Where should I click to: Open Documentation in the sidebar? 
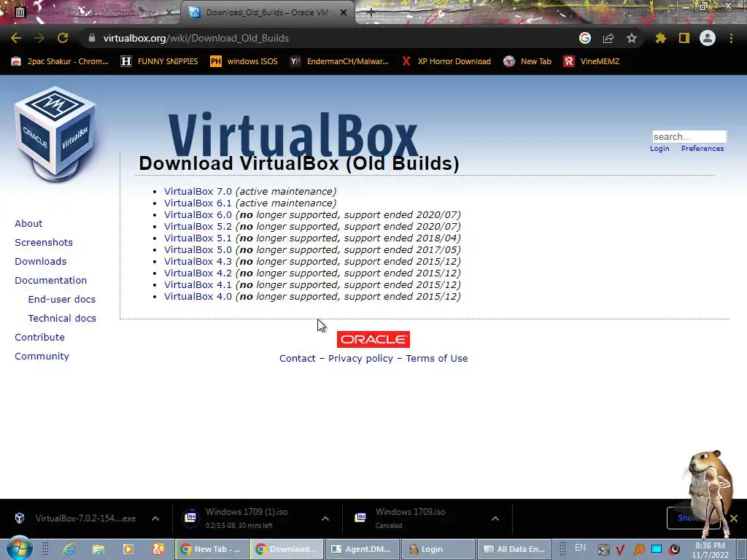[x=50, y=281]
